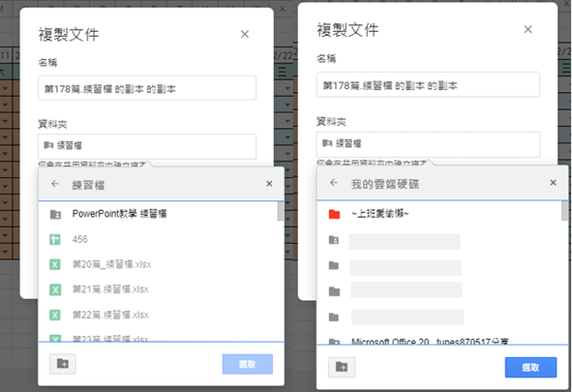Click the left folder list scrollbar
The image size is (572, 392).
tap(280, 212)
